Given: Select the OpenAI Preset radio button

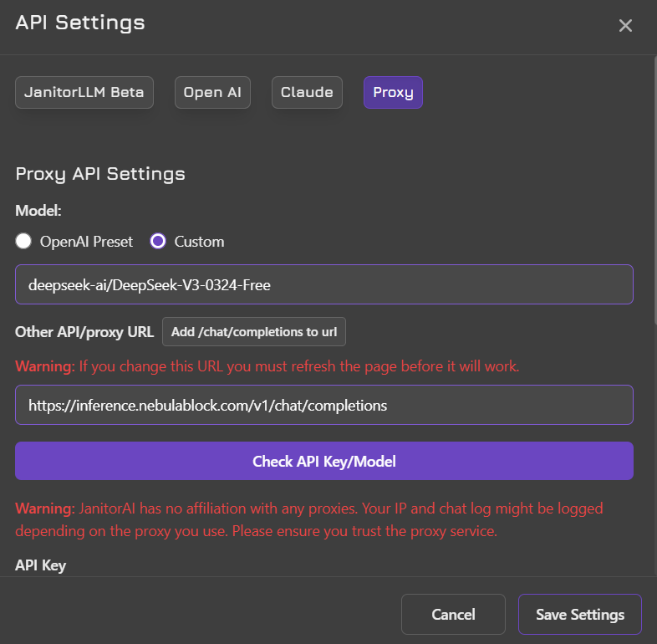Looking at the screenshot, I should click(x=23, y=241).
